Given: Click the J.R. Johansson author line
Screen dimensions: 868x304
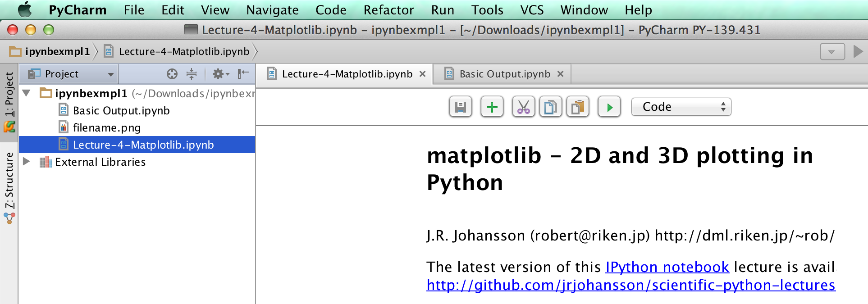Looking at the screenshot, I should 630,236.
